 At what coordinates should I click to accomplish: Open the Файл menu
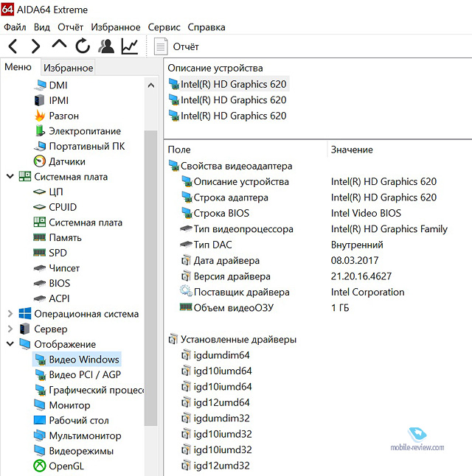(15, 27)
